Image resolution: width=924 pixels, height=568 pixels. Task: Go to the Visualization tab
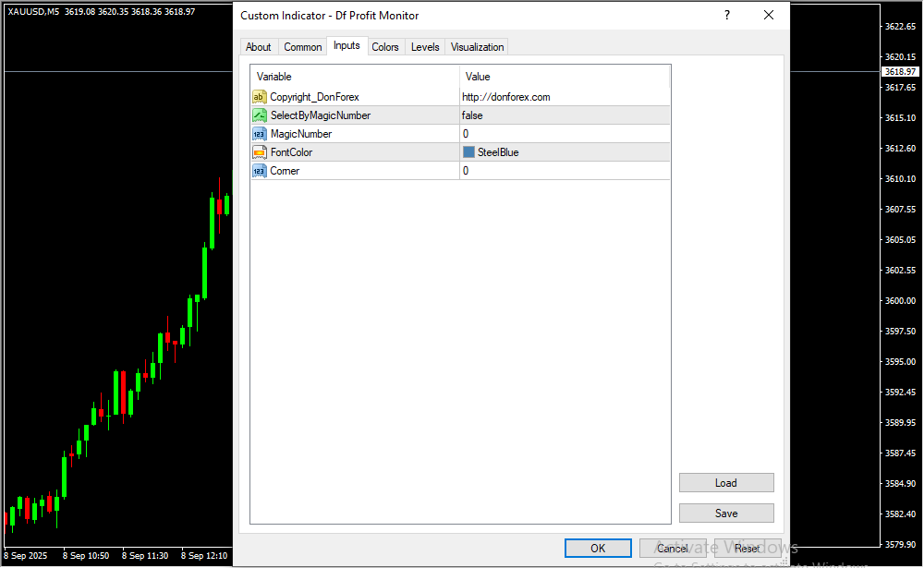tap(477, 47)
